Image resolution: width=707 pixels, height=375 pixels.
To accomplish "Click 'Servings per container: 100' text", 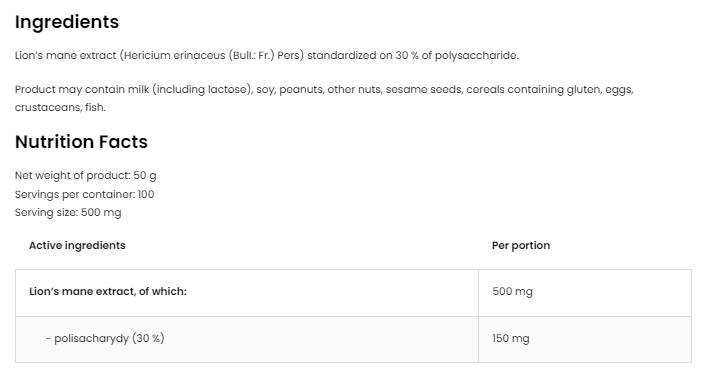I will [x=84, y=194].
